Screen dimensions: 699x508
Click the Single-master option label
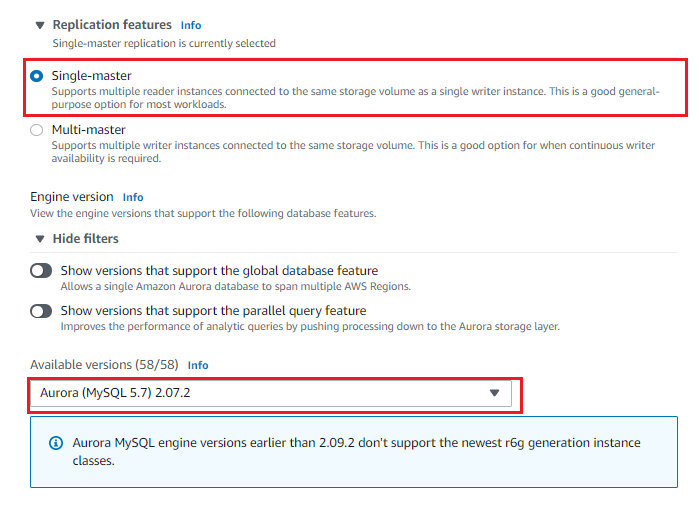point(91,76)
